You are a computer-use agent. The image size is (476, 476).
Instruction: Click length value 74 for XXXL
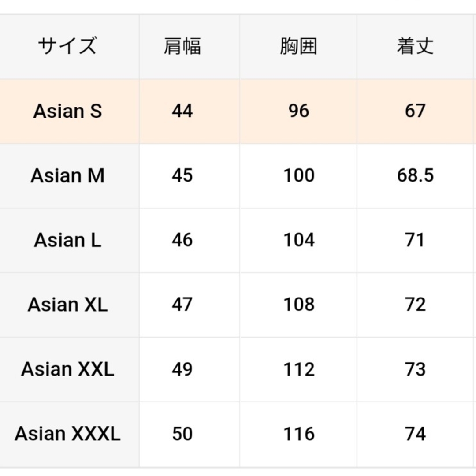coord(415,434)
